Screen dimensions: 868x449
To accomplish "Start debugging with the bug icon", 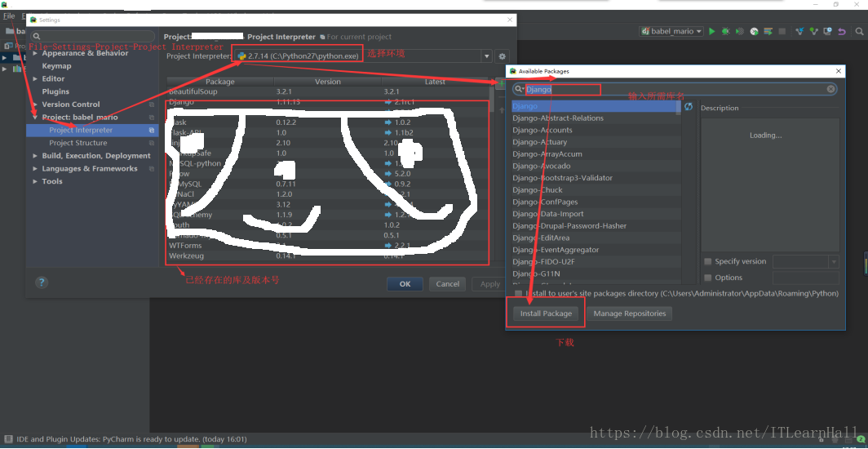I will (726, 32).
